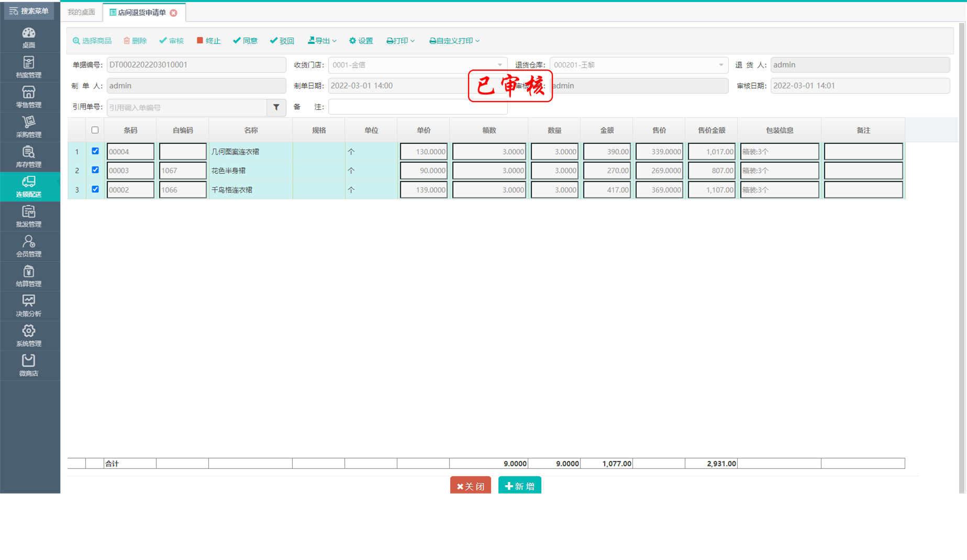Go to 桌面 in the sidebar

[x=29, y=38]
